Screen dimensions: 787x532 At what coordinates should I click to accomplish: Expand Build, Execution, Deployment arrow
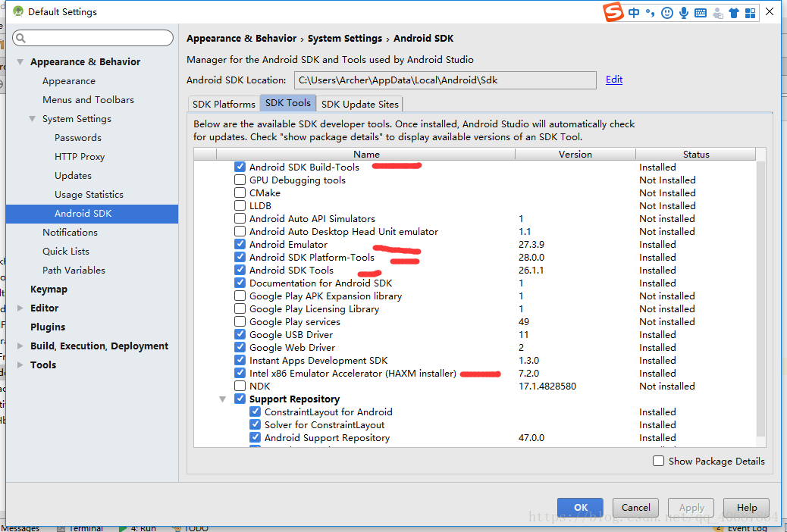pyautogui.click(x=20, y=346)
